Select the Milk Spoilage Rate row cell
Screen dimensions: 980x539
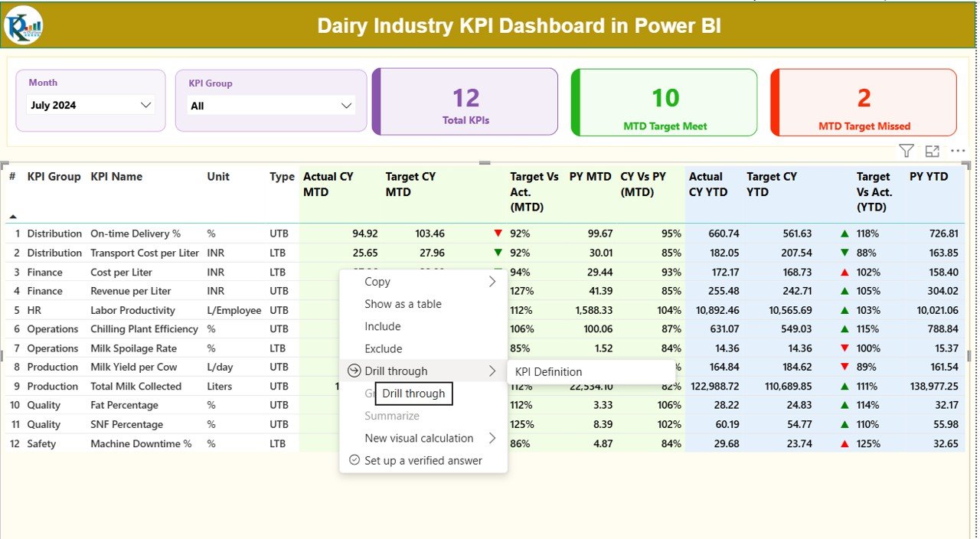133,348
